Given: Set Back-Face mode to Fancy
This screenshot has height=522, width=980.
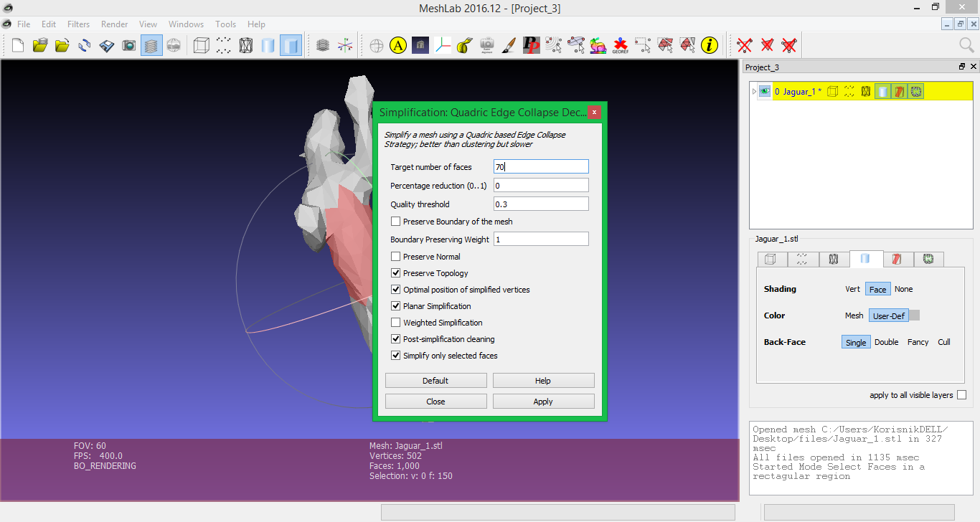Looking at the screenshot, I should [x=918, y=342].
